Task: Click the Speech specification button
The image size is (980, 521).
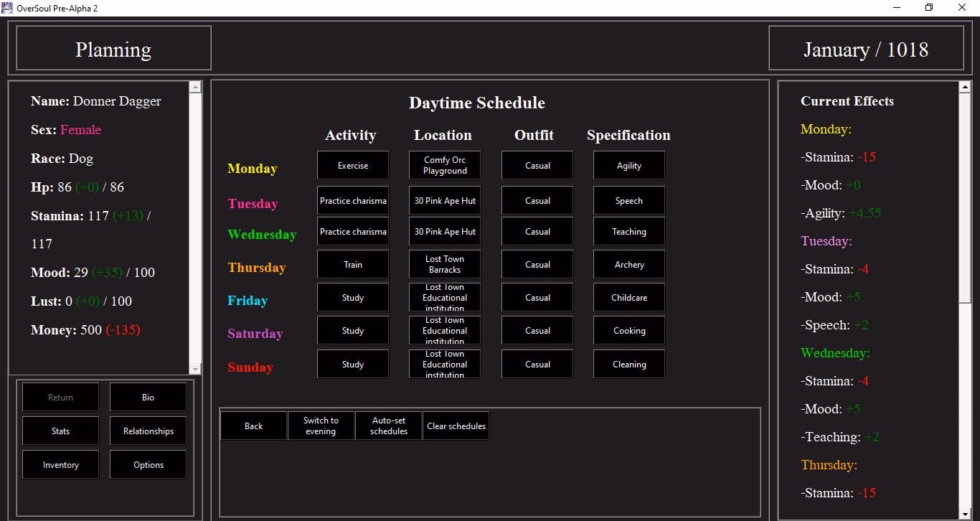Action: [x=629, y=201]
